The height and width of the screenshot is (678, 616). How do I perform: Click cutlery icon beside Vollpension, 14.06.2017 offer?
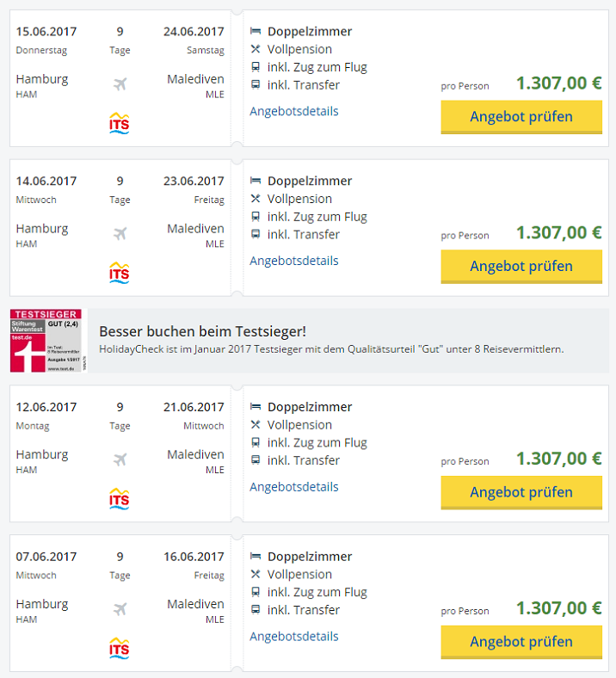pyautogui.click(x=256, y=200)
